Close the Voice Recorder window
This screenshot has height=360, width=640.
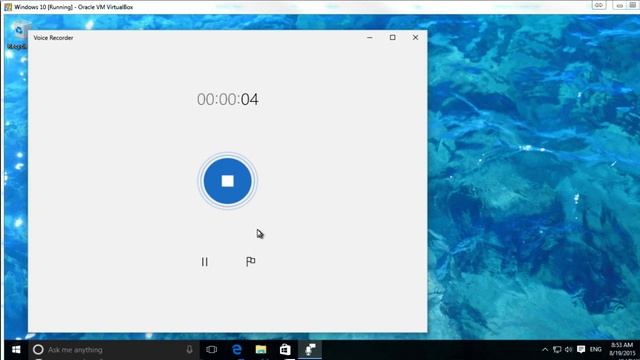415,38
